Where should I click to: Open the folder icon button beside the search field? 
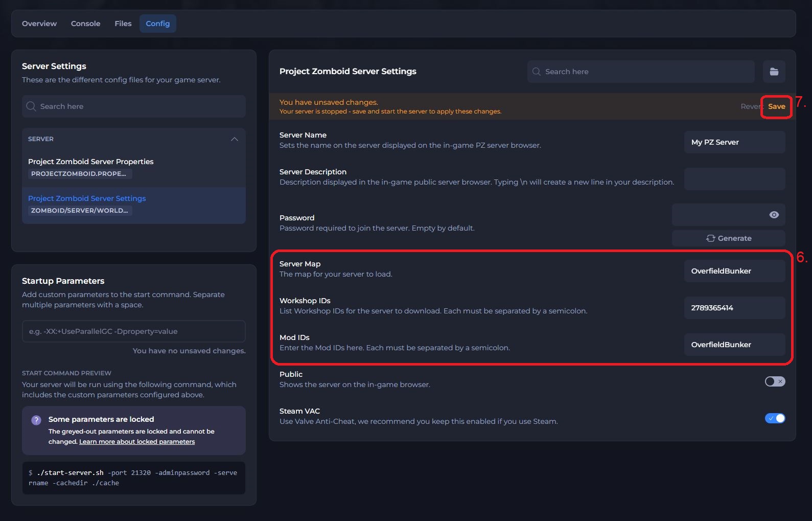tap(774, 72)
